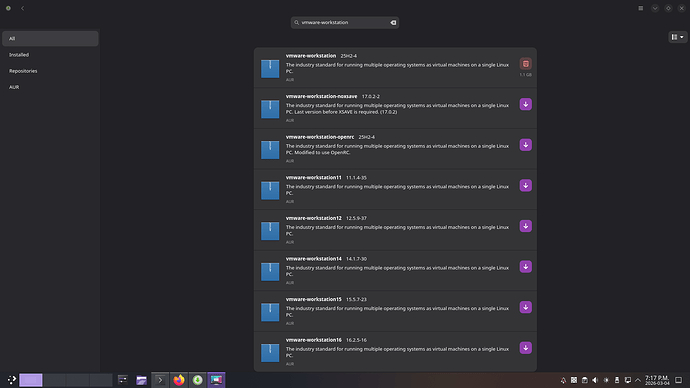Open the notifications tray icon

[x=563, y=380]
